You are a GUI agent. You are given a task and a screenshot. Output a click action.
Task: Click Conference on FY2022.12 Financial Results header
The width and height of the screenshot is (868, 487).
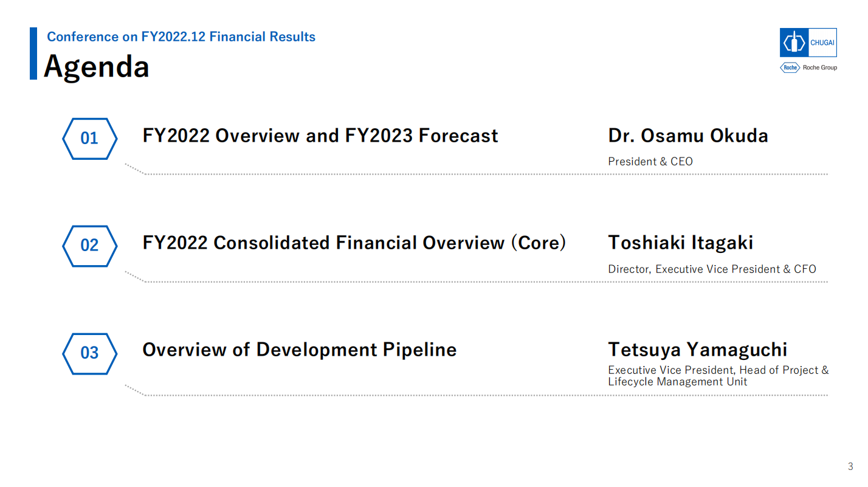click(x=181, y=36)
